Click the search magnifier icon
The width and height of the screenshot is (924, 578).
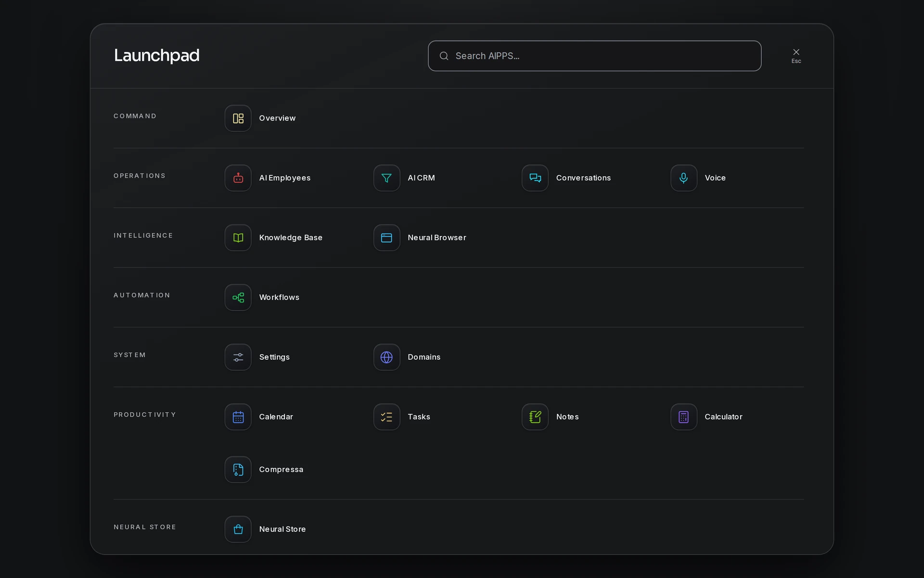click(x=444, y=56)
